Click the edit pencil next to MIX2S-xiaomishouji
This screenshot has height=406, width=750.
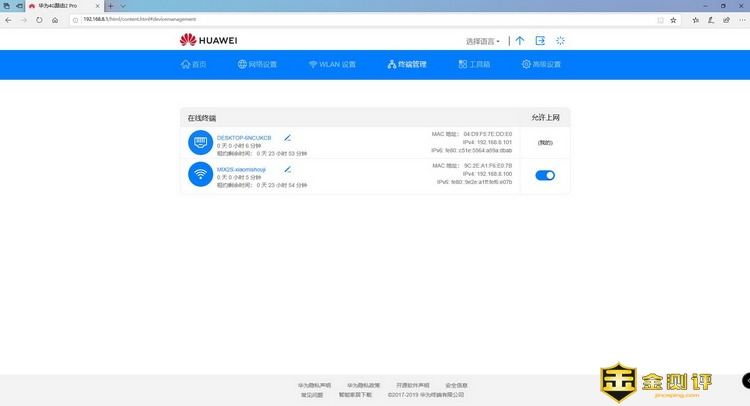pyautogui.click(x=288, y=169)
